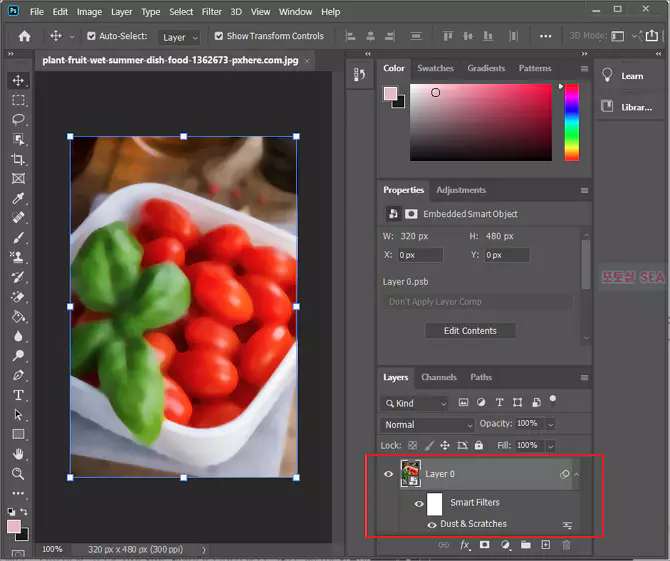Click the Edit Contents button

tap(470, 331)
